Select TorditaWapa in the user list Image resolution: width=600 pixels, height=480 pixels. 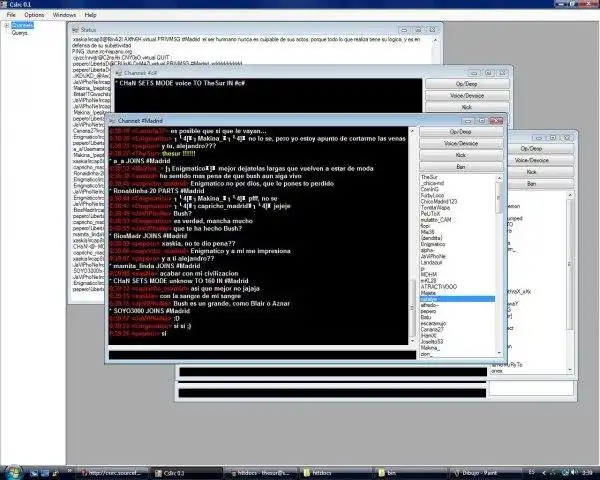[435, 208]
